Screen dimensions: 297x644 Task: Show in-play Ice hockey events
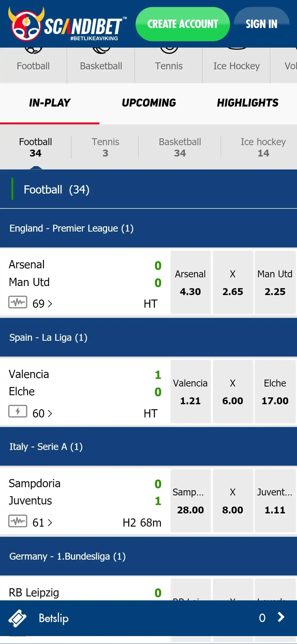[x=263, y=147]
